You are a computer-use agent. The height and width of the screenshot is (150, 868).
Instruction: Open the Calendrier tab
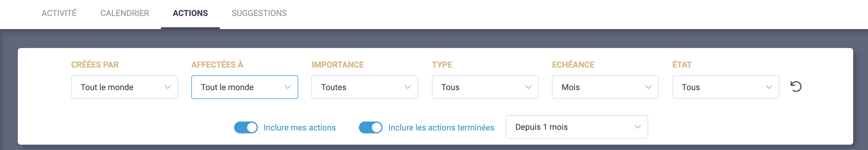click(125, 13)
